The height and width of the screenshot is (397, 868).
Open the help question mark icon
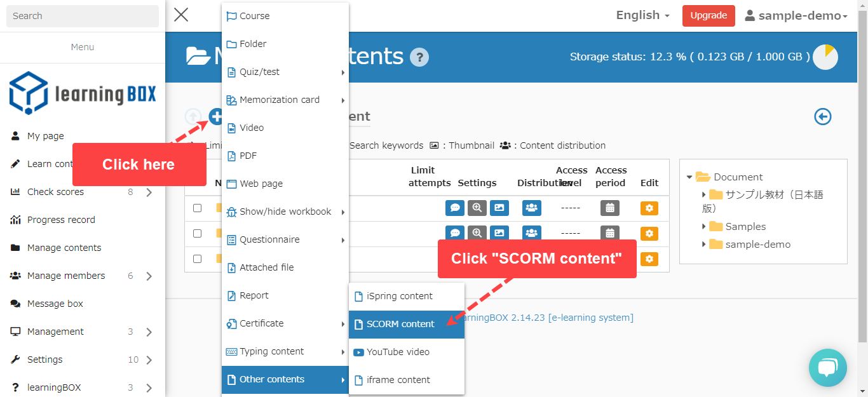click(419, 57)
